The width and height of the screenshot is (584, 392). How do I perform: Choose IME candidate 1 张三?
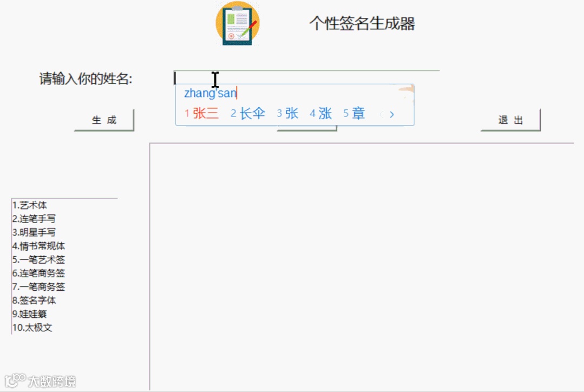tap(201, 113)
